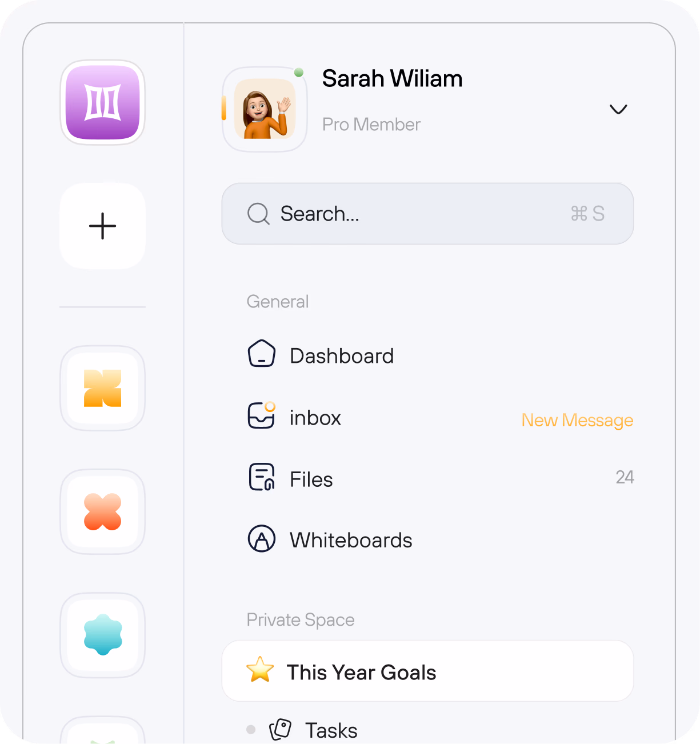The height and width of the screenshot is (744, 700).
Task: Click the Whiteboards circle icon
Action: pos(262,538)
